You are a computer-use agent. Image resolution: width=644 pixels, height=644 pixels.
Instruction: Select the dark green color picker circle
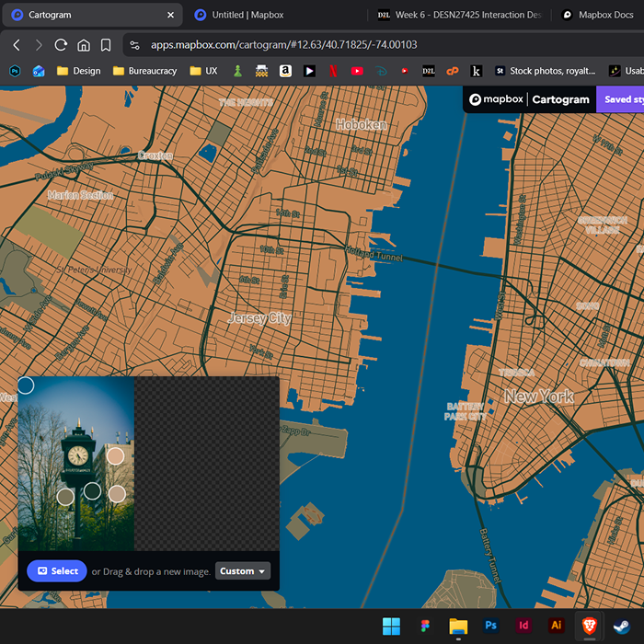(x=92, y=491)
